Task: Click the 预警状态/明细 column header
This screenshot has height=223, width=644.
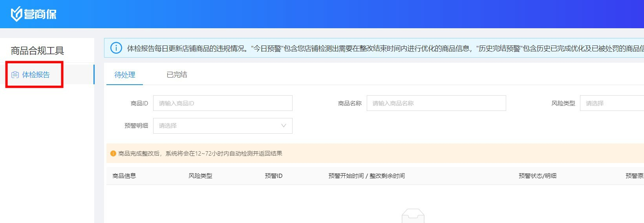Action: click(537, 176)
